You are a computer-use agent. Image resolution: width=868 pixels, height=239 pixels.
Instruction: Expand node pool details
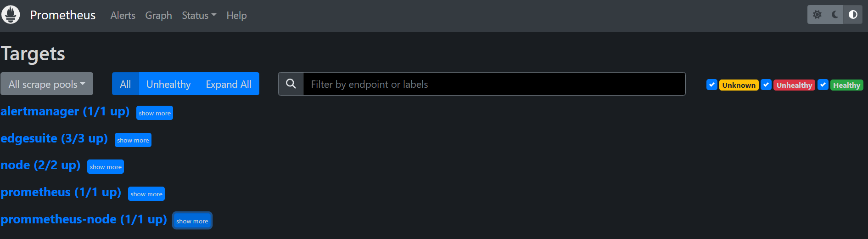(106, 167)
